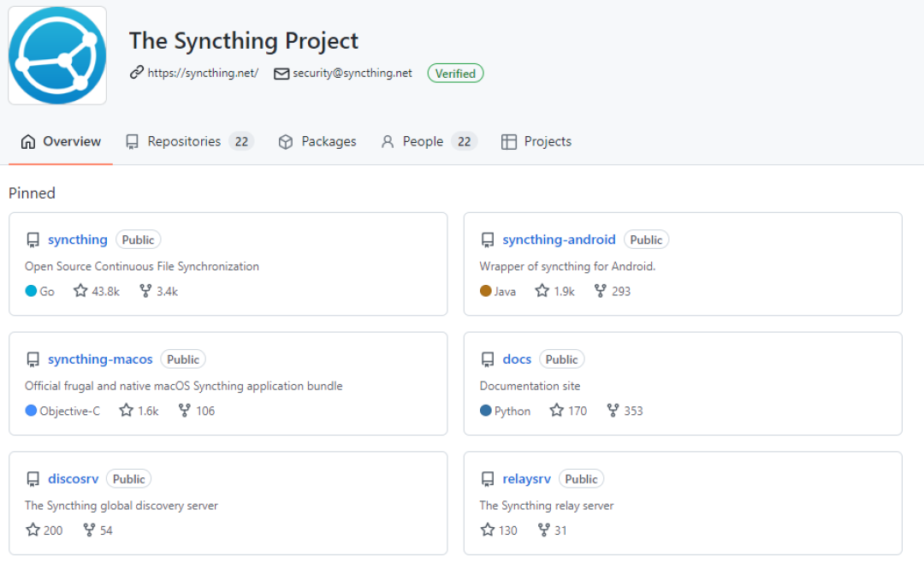Click the Public label next to syncthing-android
924x563 pixels.
(x=647, y=240)
